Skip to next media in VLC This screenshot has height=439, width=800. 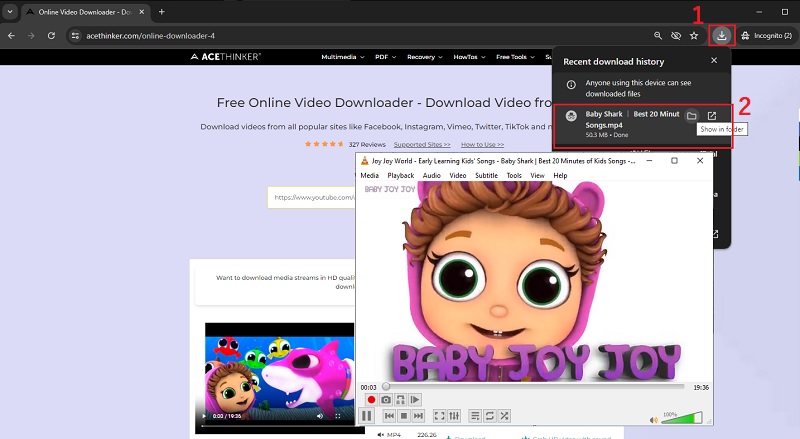click(418, 416)
